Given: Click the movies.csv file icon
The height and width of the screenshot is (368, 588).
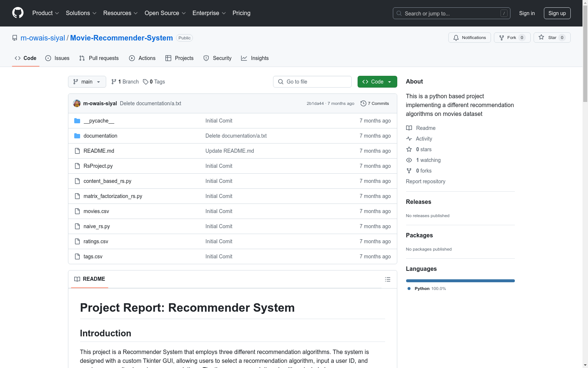Looking at the screenshot, I should [77, 211].
